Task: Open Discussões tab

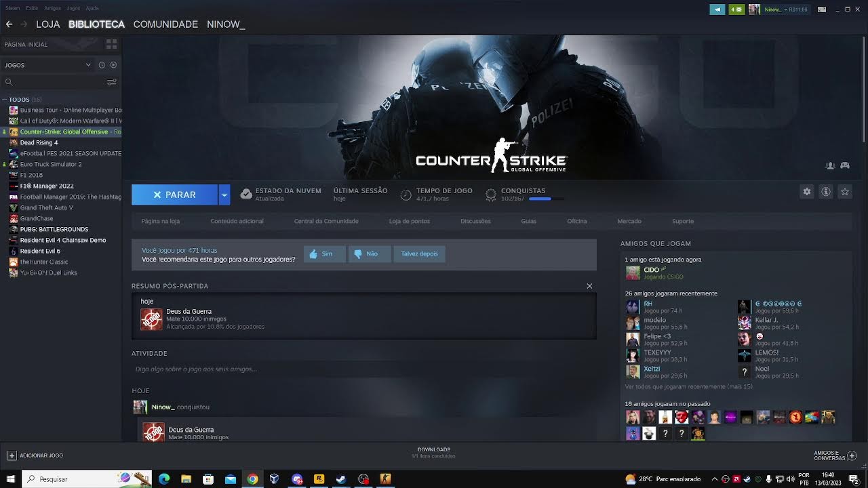Action: pyautogui.click(x=475, y=221)
